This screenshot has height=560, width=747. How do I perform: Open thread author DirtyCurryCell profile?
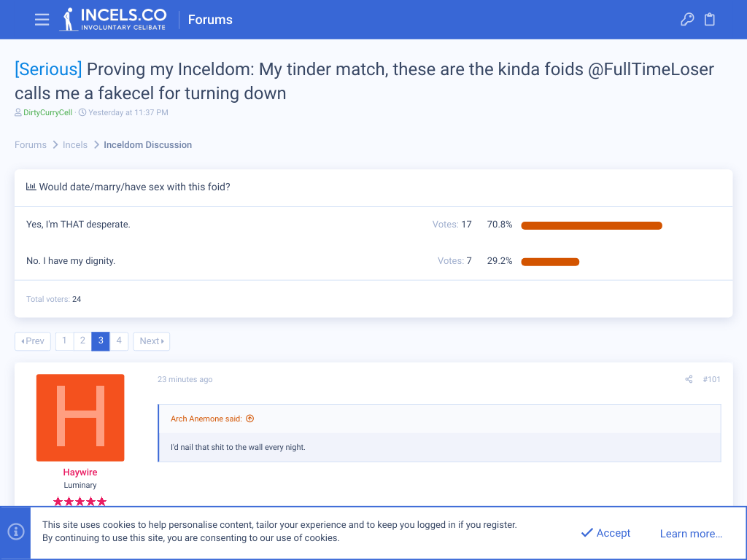point(47,113)
